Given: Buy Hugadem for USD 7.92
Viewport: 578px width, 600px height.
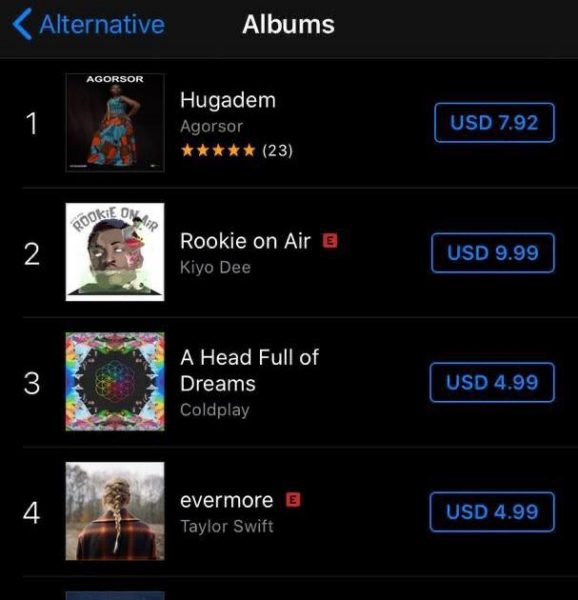Looking at the screenshot, I should 494,123.
